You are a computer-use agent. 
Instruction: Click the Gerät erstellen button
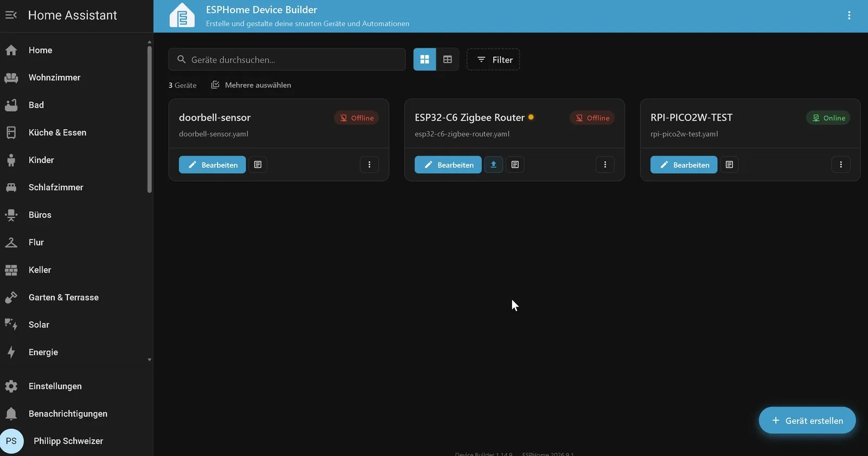tap(807, 421)
